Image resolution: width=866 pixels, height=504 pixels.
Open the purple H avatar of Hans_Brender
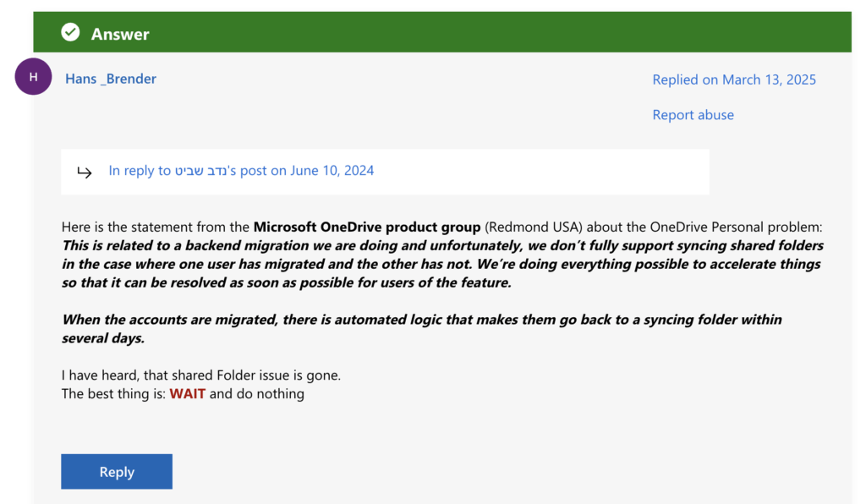click(x=33, y=77)
